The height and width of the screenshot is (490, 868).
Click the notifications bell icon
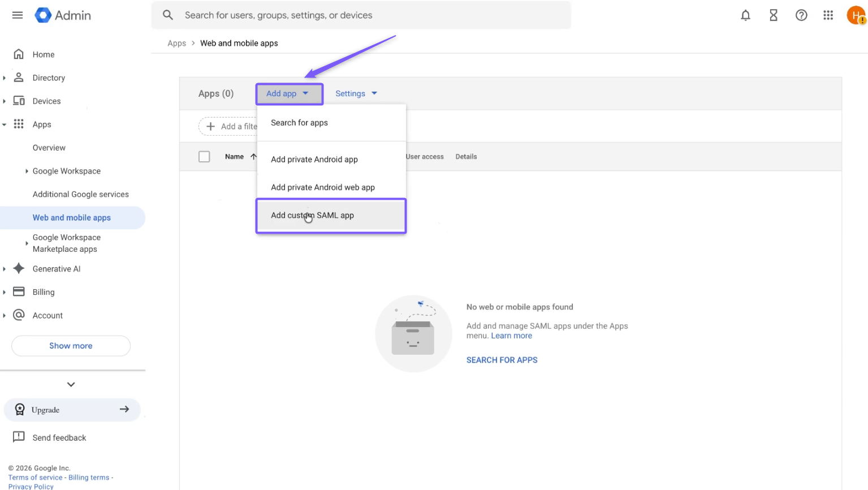(745, 15)
